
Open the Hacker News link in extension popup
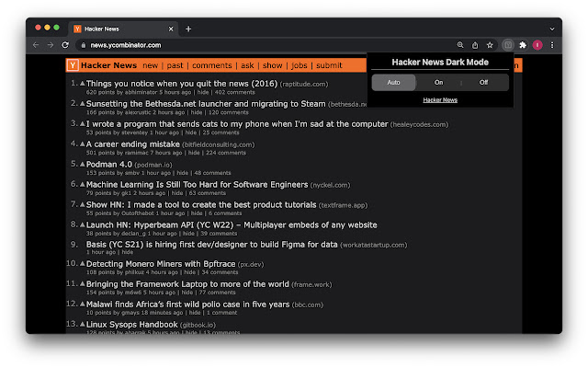click(440, 100)
